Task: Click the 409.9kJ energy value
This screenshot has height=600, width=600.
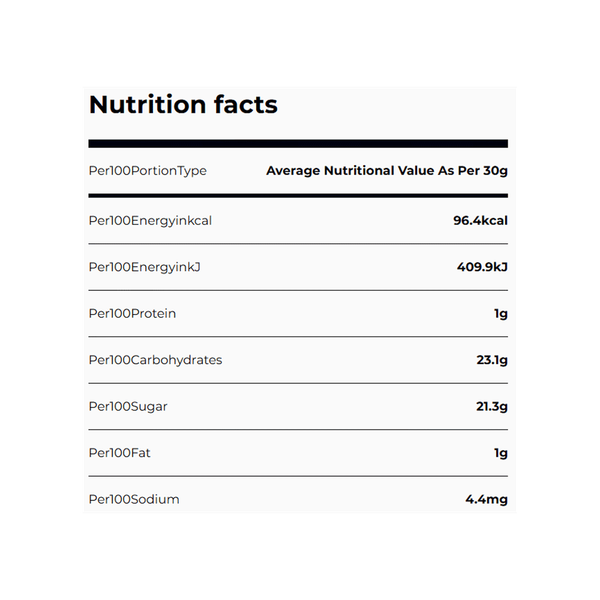Action: pos(482,267)
